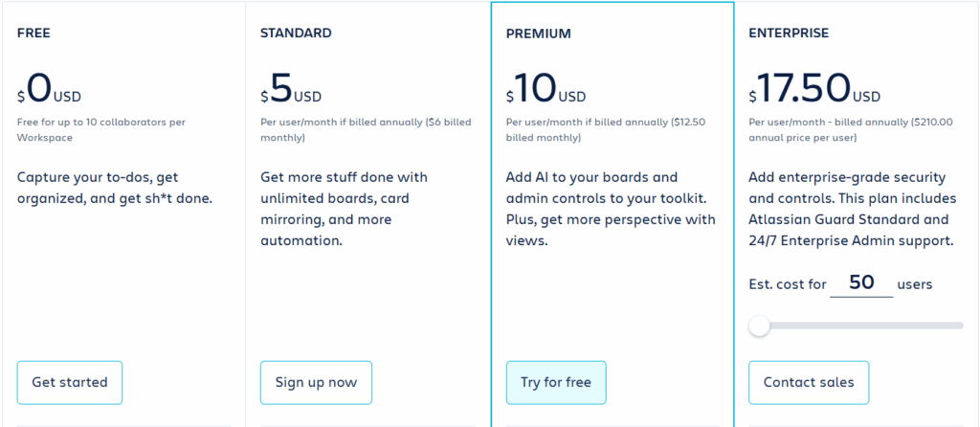Select the $10 USD price text
Viewport: 980px width, 427px height.
(x=546, y=88)
